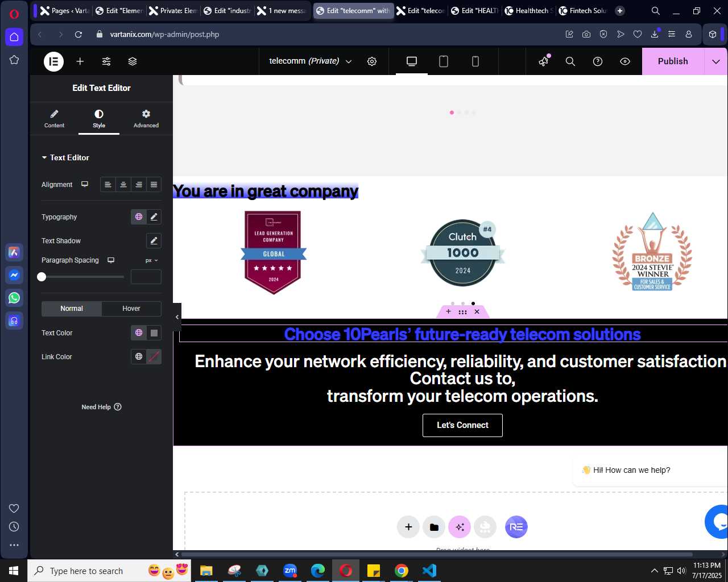Open Site Settings sliders icon
This screenshot has height=582, width=728.
[106, 61]
